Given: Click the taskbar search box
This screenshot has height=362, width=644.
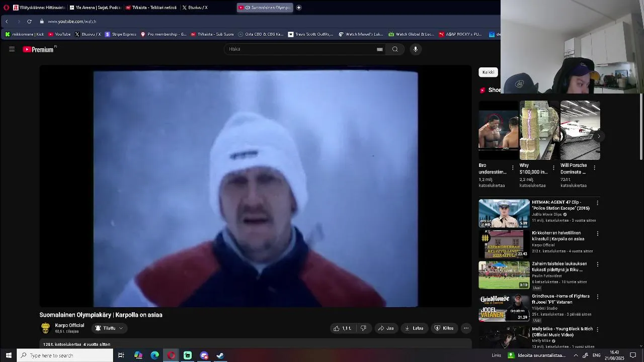Looking at the screenshot, I should click(x=65, y=355).
